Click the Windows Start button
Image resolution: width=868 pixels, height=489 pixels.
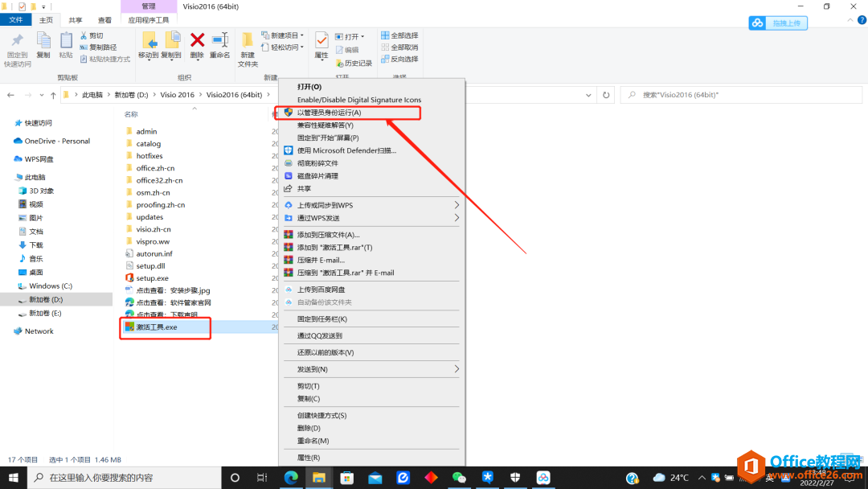(x=14, y=478)
